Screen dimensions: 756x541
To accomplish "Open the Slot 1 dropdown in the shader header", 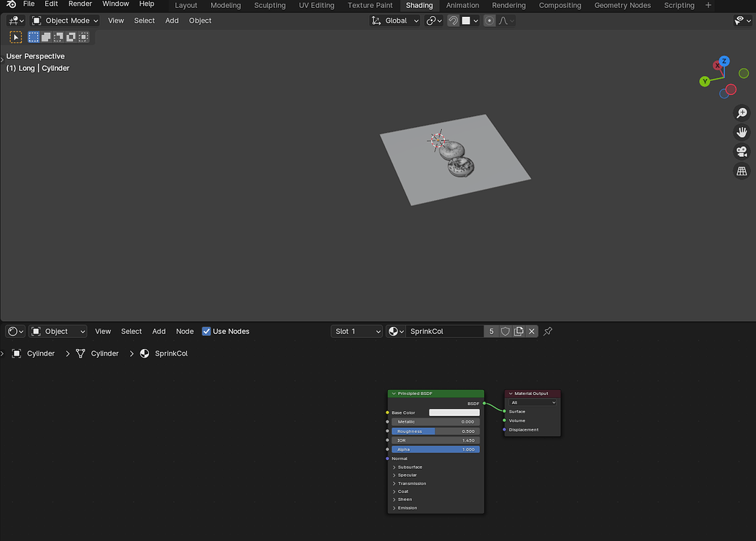I will [x=356, y=331].
